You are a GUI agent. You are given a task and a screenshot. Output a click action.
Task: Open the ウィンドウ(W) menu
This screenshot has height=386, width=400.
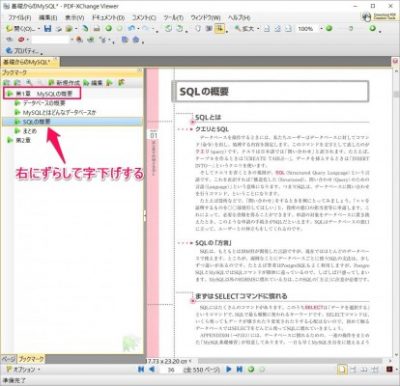[x=205, y=17]
